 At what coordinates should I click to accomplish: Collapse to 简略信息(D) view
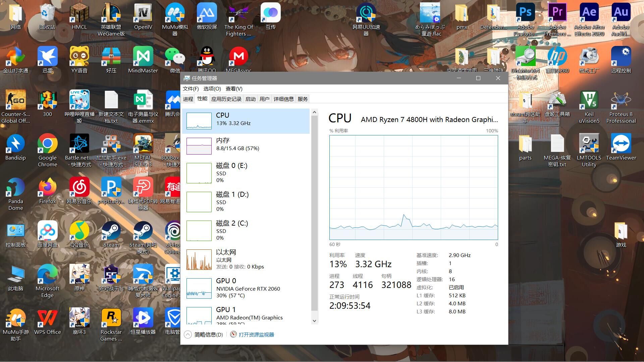(x=204, y=335)
